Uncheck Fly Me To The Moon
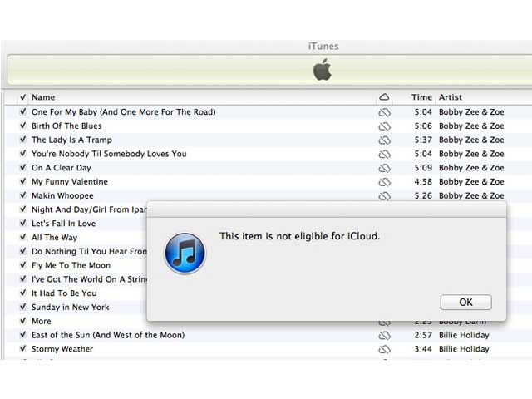532x399 pixels. coord(22,264)
